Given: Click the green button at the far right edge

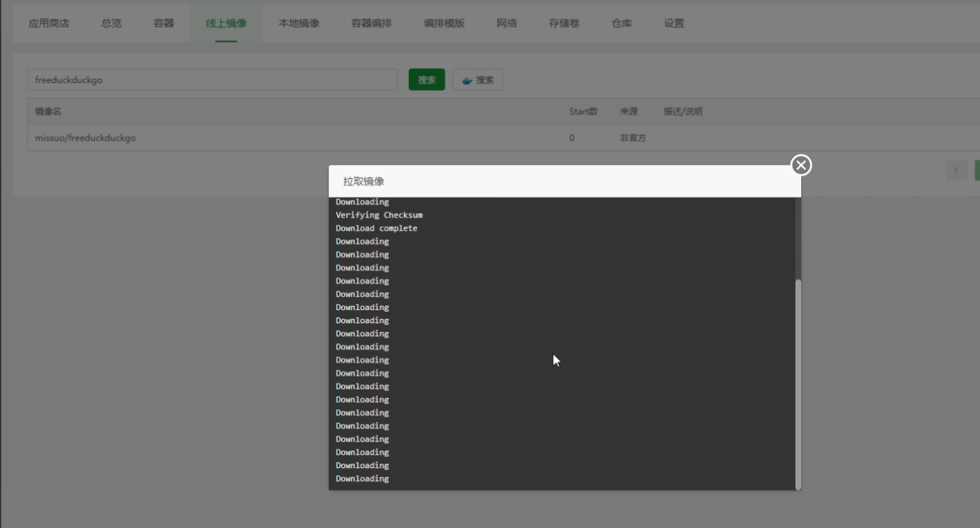Looking at the screenshot, I should click(x=977, y=170).
